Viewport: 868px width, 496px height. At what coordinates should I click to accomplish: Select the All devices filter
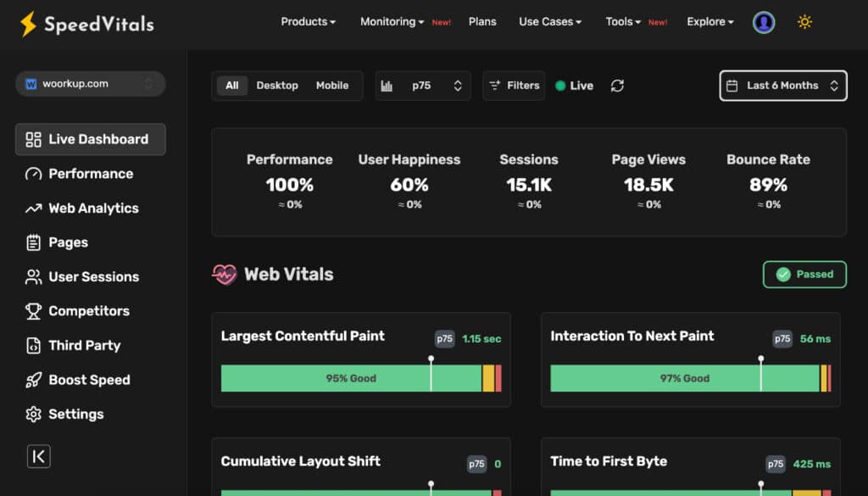[x=232, y=86]
